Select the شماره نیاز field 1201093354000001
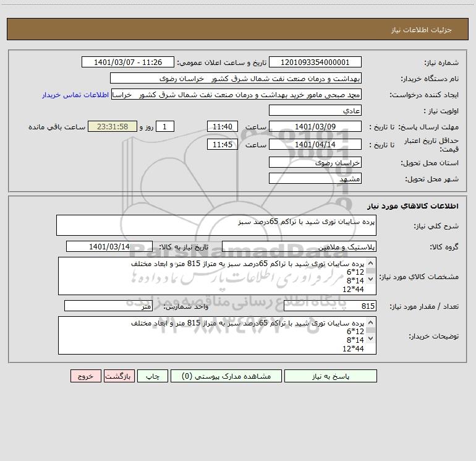 (x=315, y=62)
